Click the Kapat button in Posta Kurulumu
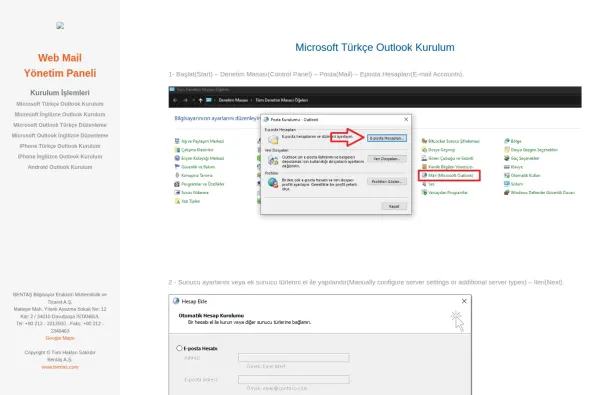Screen dimensions: 600x395 (394, 206)
